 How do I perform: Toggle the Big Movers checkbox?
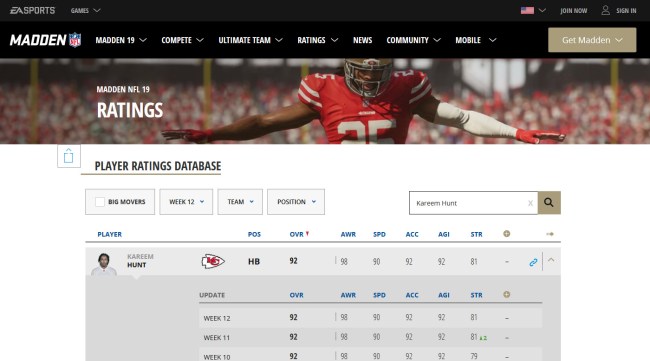click(100, 202)
